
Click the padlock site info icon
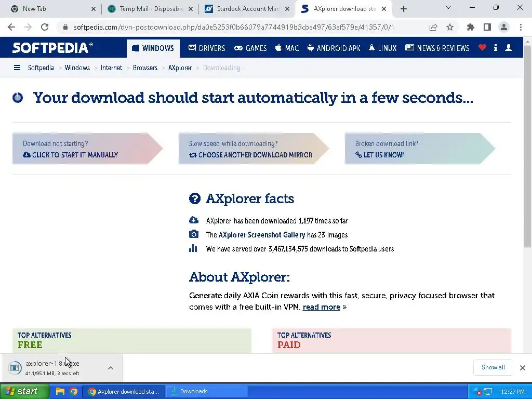pos(65,27)
